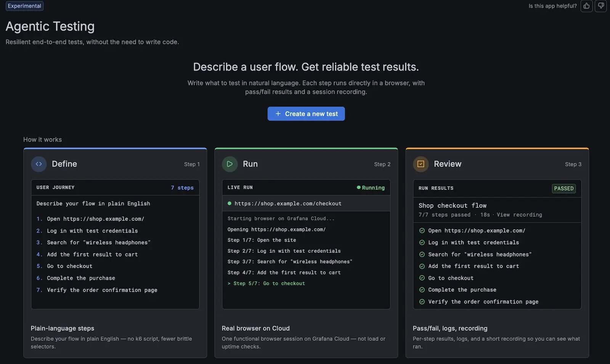
Task: Click the green dot beside the checkout URL
Action: pos(230,204)
